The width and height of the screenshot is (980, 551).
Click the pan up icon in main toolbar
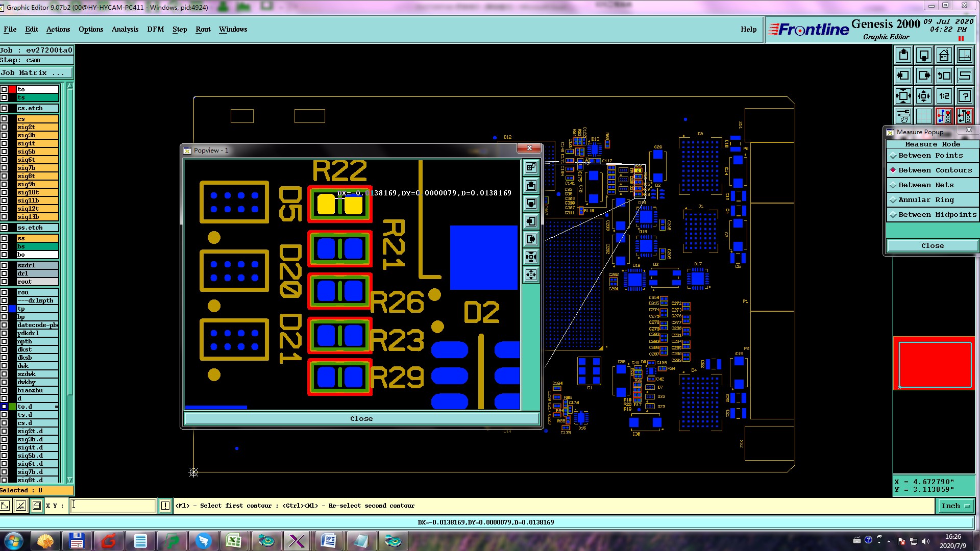point(903,55)
